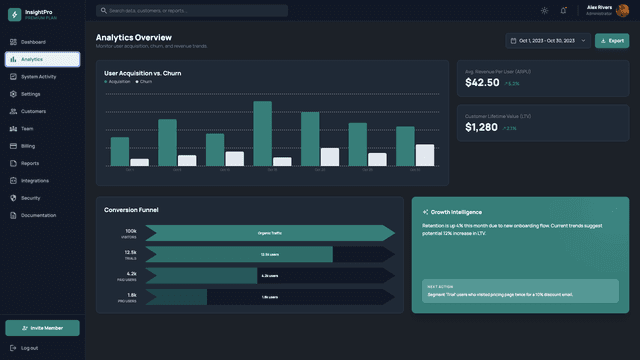Screen dimensions: 640x360
Task: Click the Dashboard grid icon in sidebar
Action: click(x=13, y=42)
